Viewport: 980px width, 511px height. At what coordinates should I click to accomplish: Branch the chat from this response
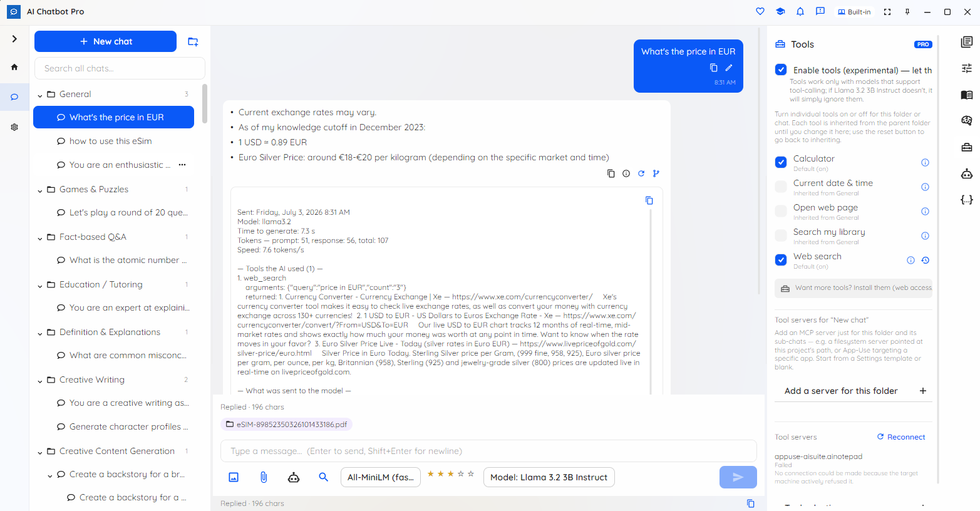tap(656, 173)
